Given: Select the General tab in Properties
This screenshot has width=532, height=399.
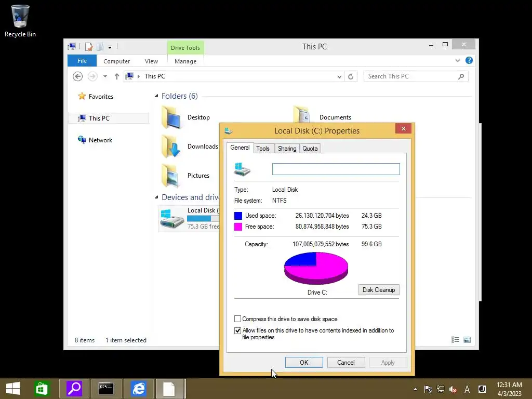Looking at the screenshot, I should [240, 148].
